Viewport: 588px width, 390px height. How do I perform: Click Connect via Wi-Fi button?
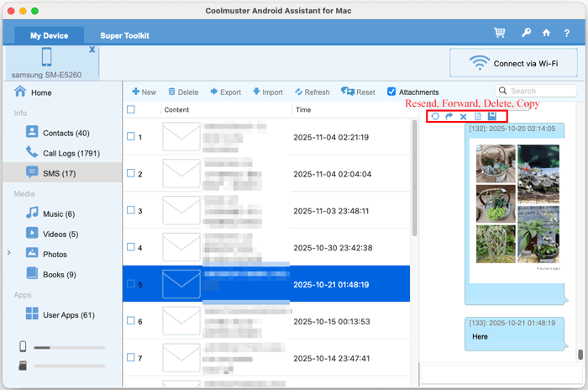point(513,63)
